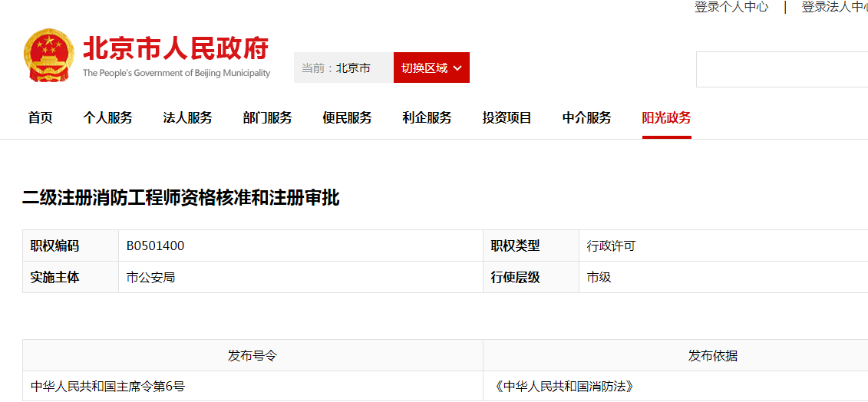The width and height of the screenshot is (868, 402).
Task: Click the national emblem logo icon
Action: tap(49, 56)
